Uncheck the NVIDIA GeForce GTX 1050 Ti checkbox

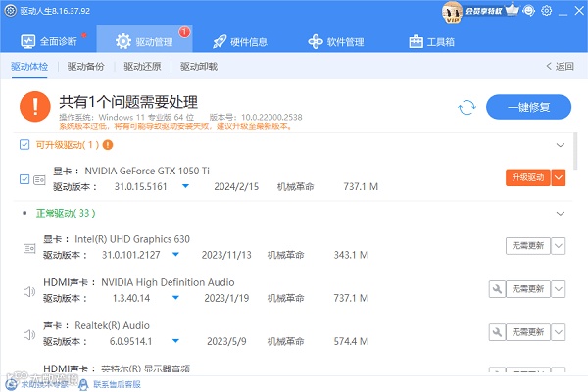click(x=24, y=179)
